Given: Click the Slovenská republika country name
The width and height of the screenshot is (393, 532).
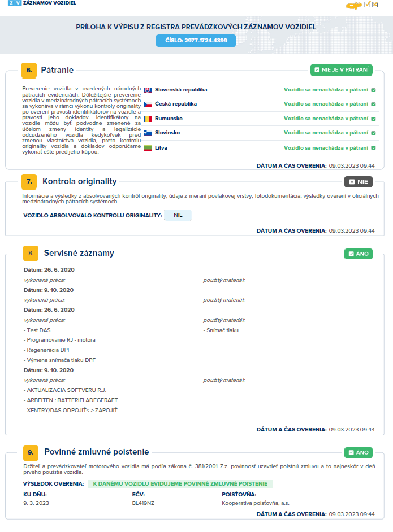Looking at the screenshot, I should click(181, 90).
